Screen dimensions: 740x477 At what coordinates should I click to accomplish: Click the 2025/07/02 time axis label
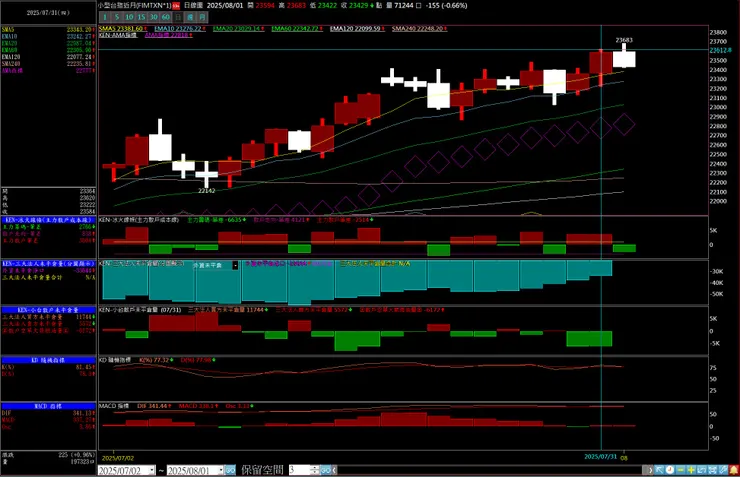coord(118,458)
